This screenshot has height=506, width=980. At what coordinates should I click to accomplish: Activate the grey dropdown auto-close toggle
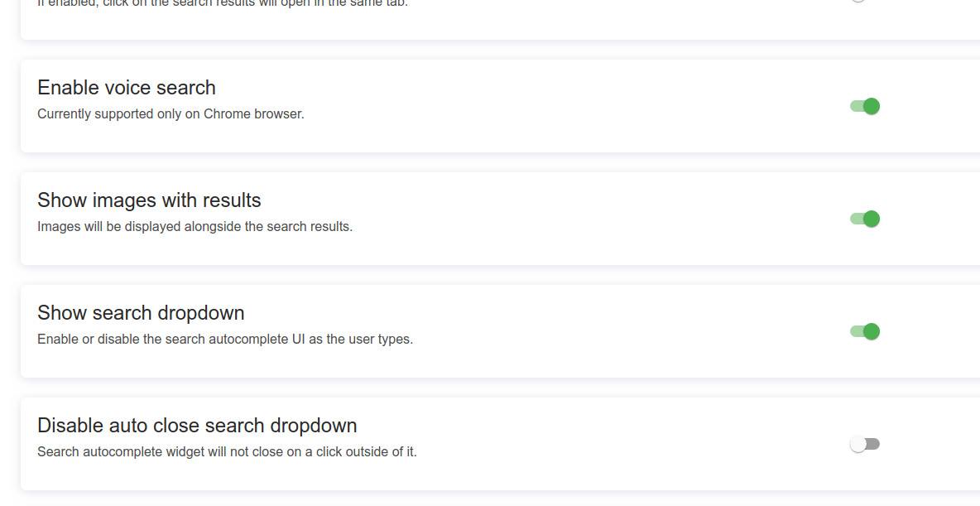[864, 444]
